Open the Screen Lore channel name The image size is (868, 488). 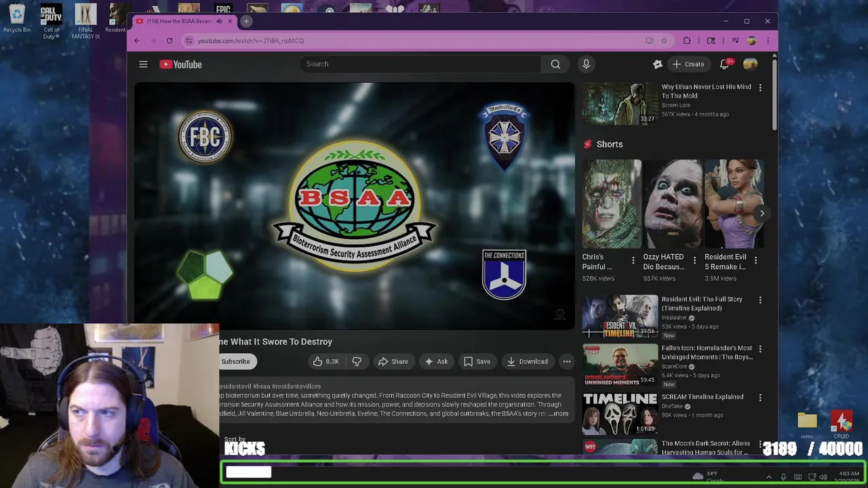click(676, 105)
